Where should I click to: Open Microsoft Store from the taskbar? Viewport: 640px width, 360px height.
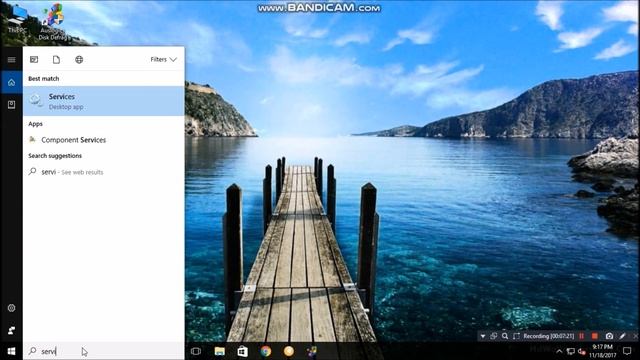tap(242, 351)
